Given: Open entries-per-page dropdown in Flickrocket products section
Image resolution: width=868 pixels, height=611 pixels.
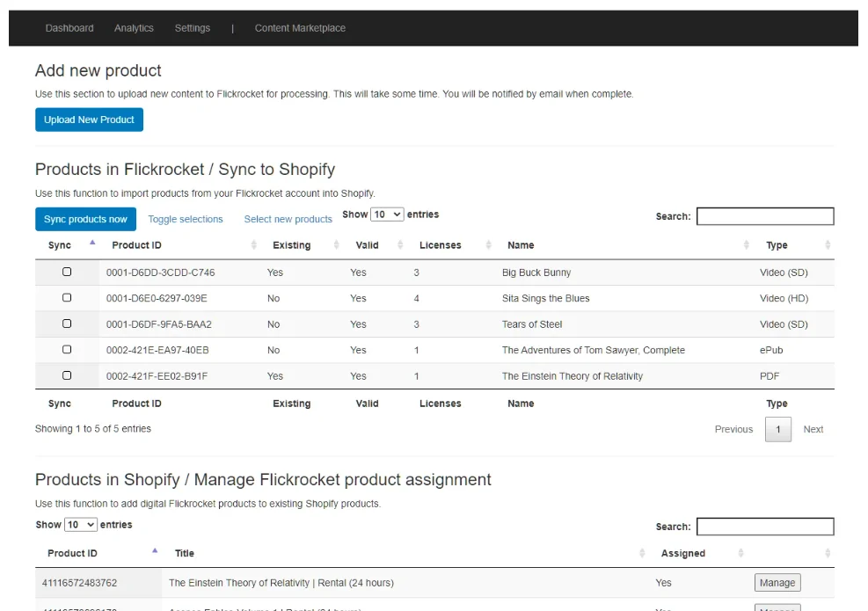Looking at the screenshot, I should pos(387,215).
